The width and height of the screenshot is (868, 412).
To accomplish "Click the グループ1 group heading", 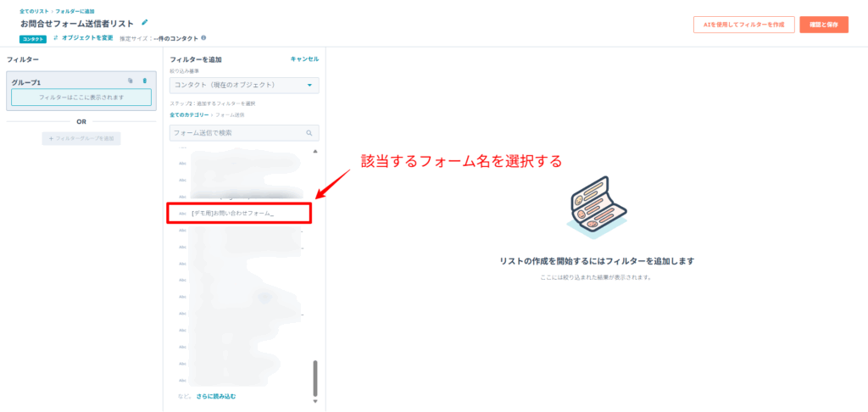I will (x=26, y=82).
